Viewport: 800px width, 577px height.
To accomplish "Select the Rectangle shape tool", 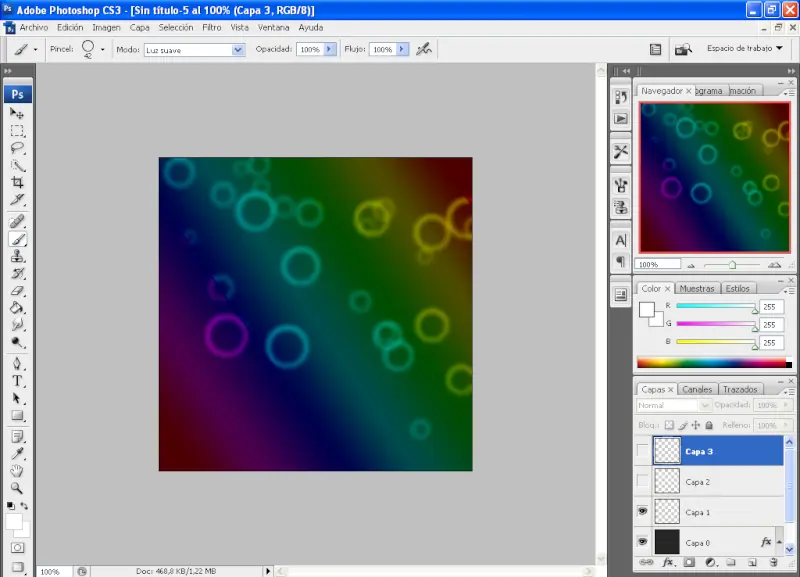I will [x=17, y=416].
